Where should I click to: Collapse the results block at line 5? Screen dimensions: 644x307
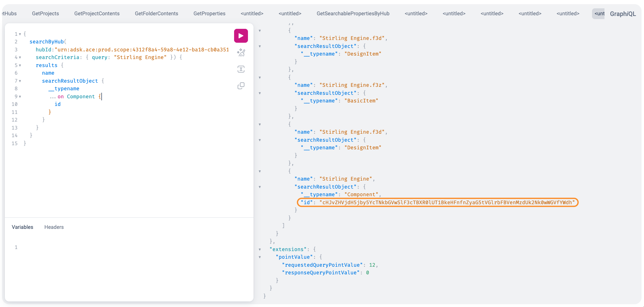[20, 65]
